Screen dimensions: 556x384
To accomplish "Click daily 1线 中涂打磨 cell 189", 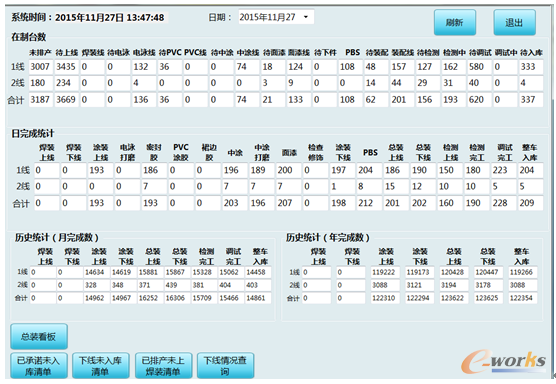I will point(262,170).
